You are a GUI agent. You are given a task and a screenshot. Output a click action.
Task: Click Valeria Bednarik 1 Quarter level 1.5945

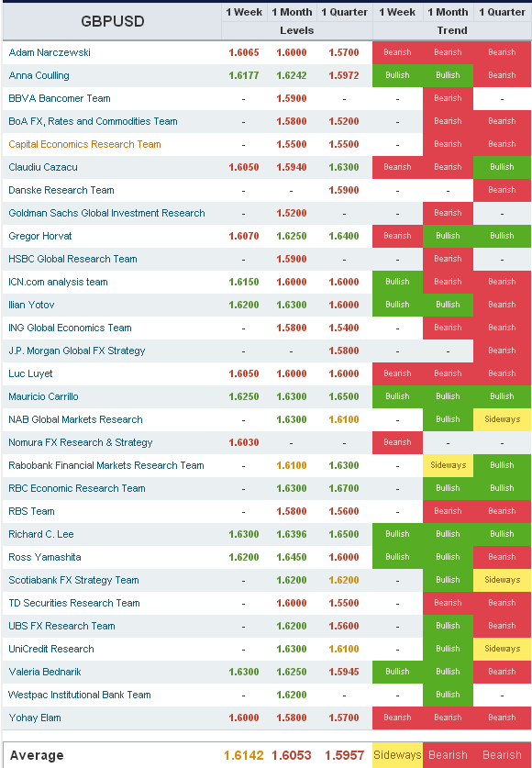344,672
